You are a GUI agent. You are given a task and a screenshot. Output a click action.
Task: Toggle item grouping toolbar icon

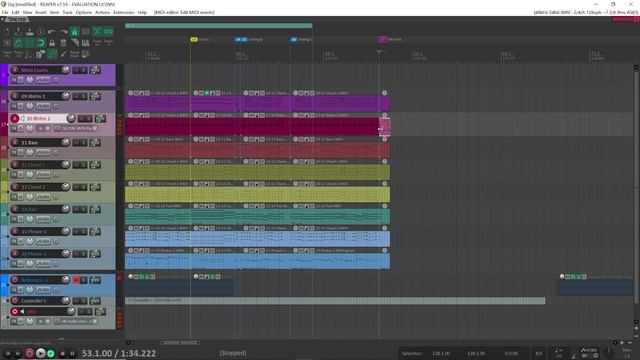click(108, 31)
